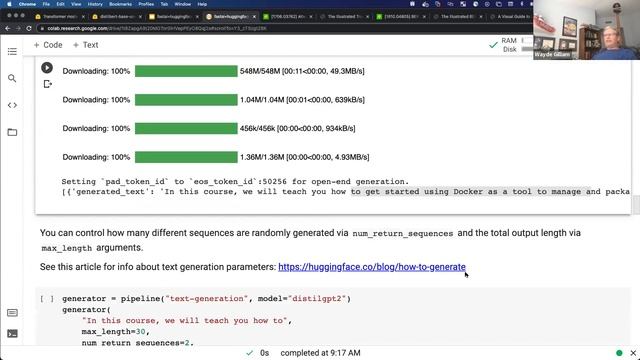
Task: Open the terminal icon in sidebar
Action: [12, 334]
